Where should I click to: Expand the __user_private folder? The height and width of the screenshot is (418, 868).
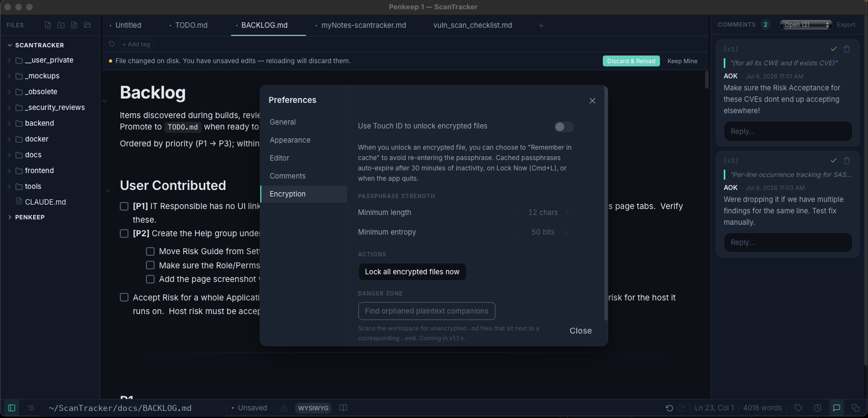[x=9, y=60]
